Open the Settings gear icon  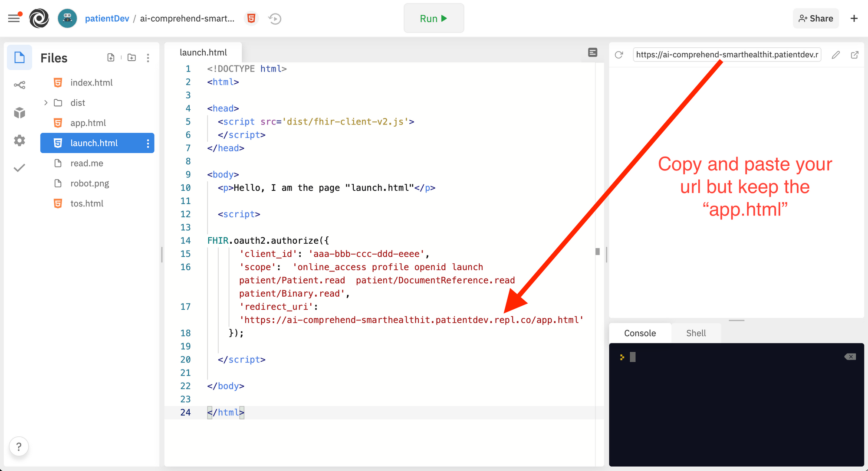click(x=20, y=141)
